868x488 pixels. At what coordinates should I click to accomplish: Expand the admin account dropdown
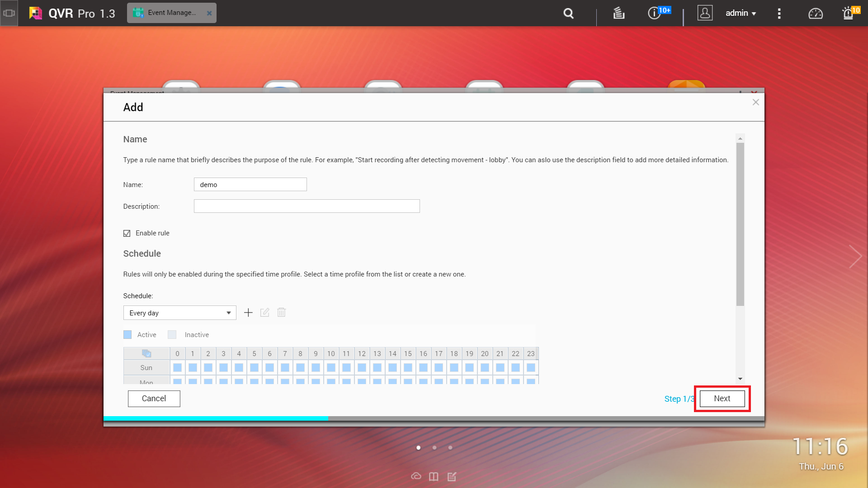point(741,13)
